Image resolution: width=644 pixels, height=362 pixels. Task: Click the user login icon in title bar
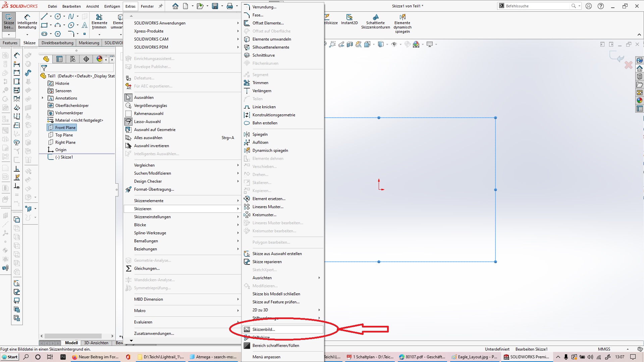click(589, 6)
